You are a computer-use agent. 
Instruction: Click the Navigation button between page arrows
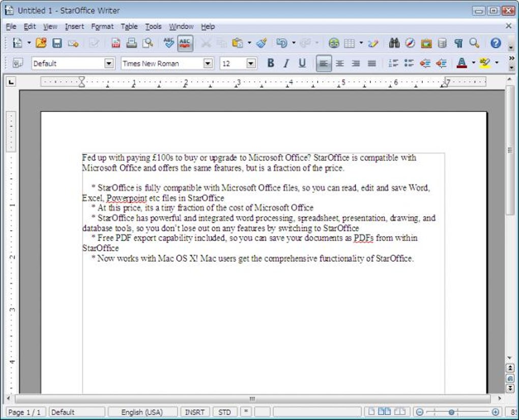tap(510, 378)
